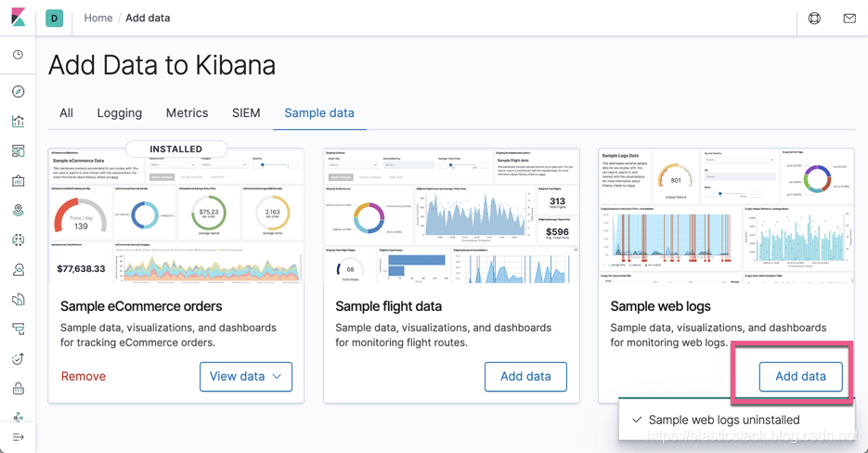Open the space selector D avatar

(54, 19)
